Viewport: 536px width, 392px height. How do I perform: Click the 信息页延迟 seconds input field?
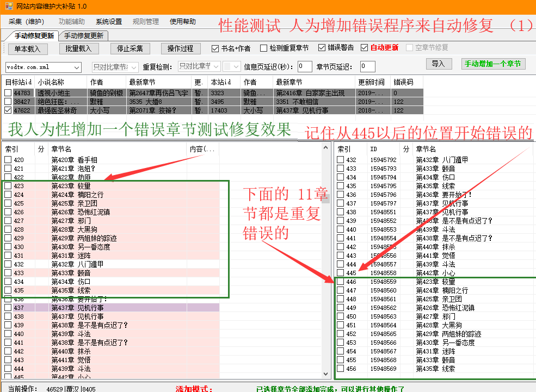tap(305, 67)
